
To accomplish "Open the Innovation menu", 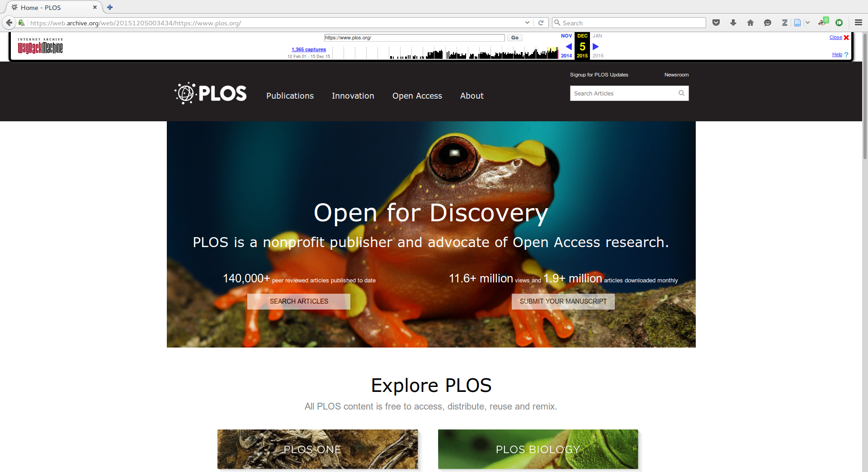I will (353, 95).
